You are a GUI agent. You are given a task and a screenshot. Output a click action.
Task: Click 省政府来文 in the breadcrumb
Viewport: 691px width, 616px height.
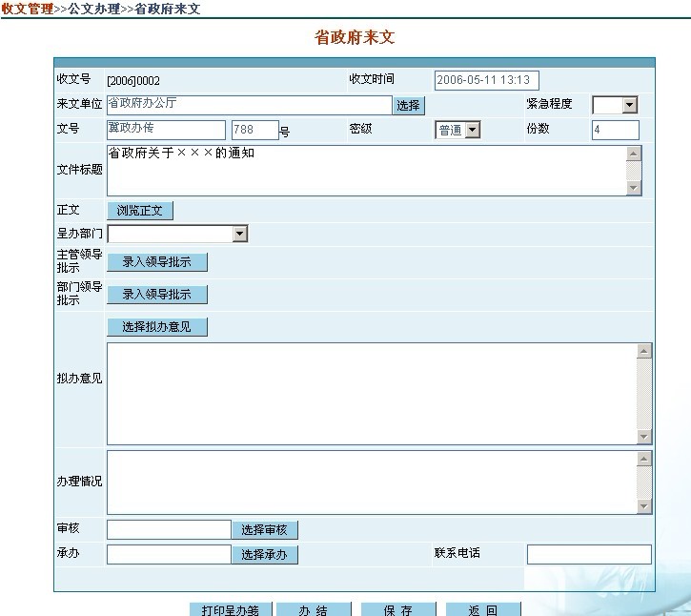(x=168, y=9)
